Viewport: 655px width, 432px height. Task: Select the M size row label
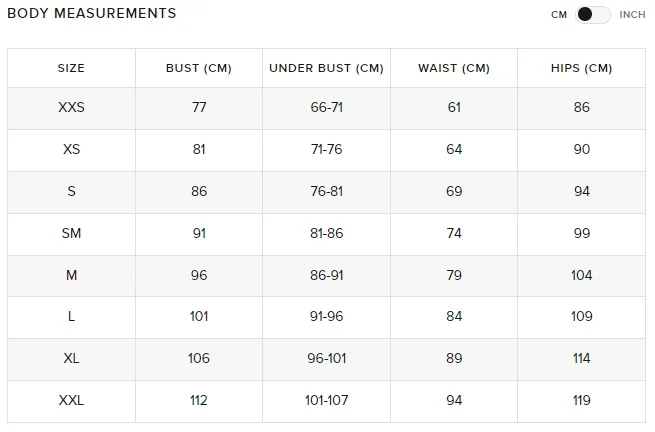[x=71, y=275]
